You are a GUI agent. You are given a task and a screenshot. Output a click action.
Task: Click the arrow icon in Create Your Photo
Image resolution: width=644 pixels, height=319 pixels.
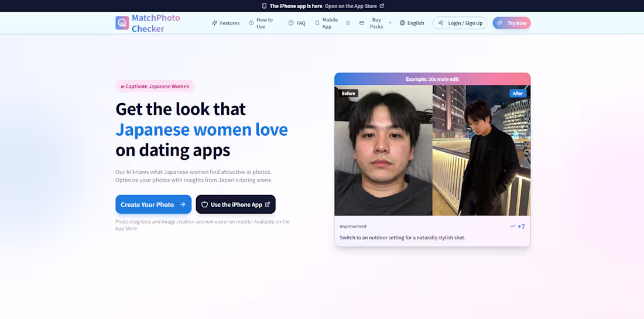(x=183, y=204)
